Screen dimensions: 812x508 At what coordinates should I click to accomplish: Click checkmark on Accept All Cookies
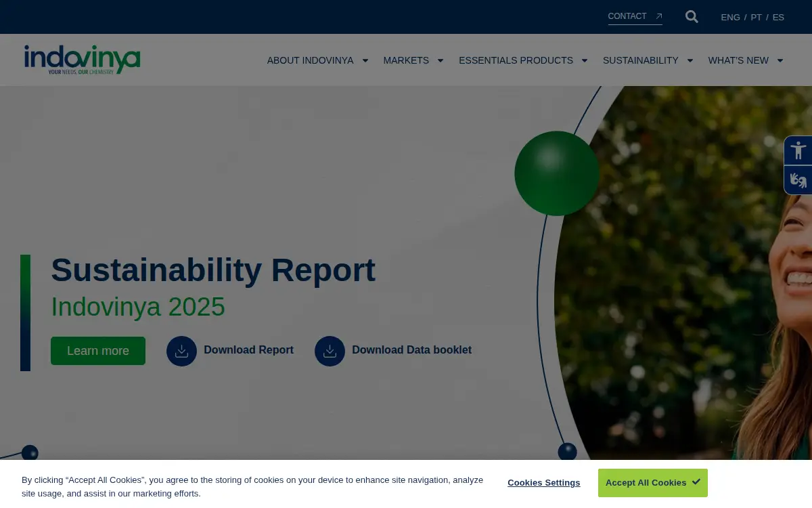click(x=696, y=482)
